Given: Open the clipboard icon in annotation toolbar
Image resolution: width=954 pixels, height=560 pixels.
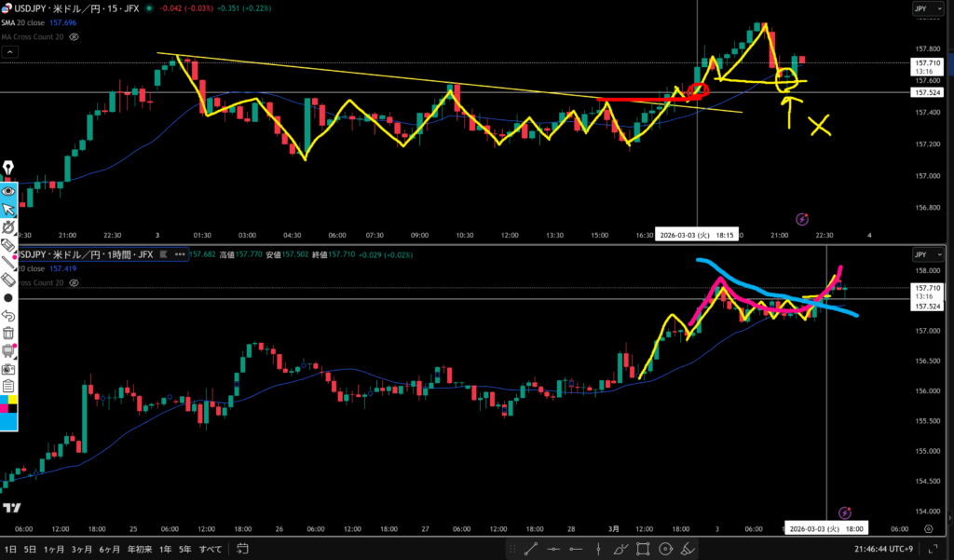Looking at the screenshot, I should pyautogui.click(x=8, y=387).
